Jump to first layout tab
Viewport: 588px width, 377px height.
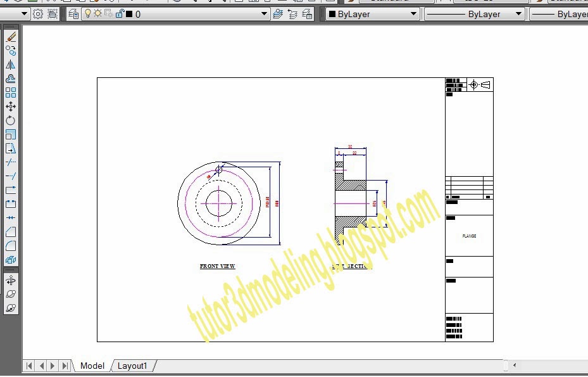pyautogui.click(x=29, y=366)
